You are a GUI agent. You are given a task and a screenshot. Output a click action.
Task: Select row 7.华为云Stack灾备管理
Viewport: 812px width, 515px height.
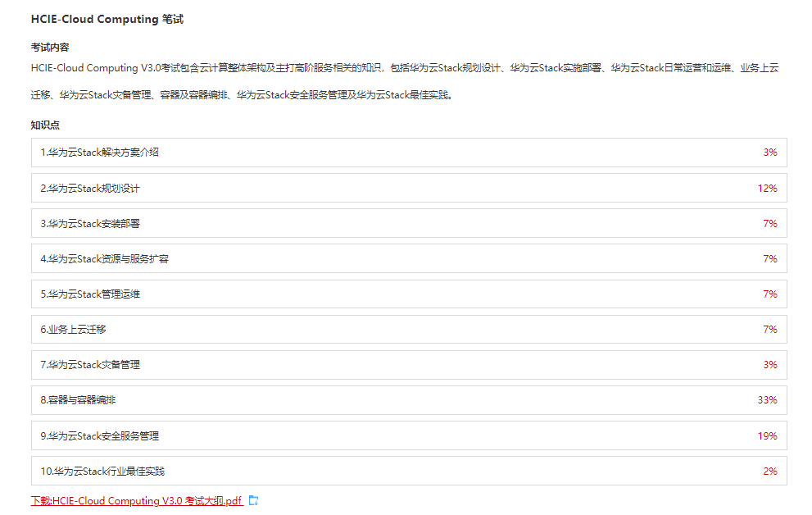point(409,365)
